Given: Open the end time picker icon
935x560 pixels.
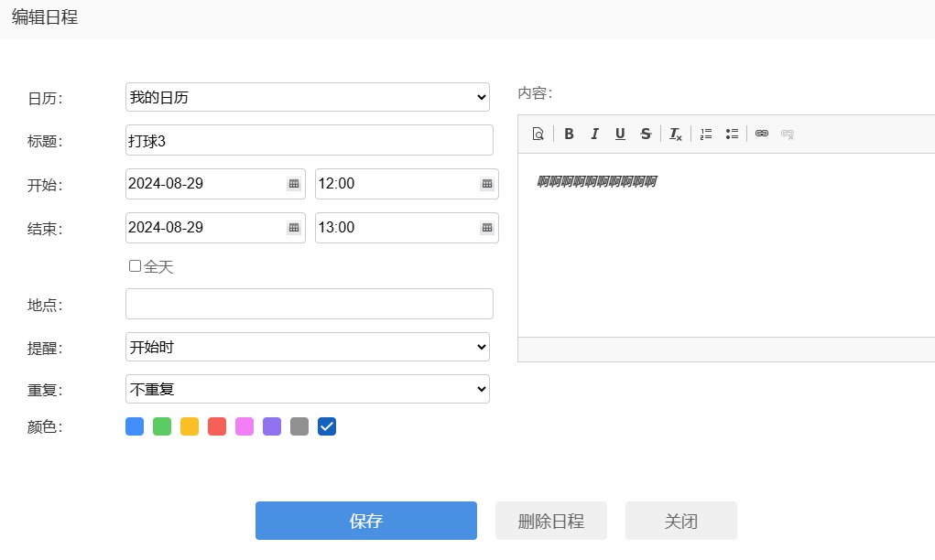Looking at the screenshot, I should pos(487,228).
